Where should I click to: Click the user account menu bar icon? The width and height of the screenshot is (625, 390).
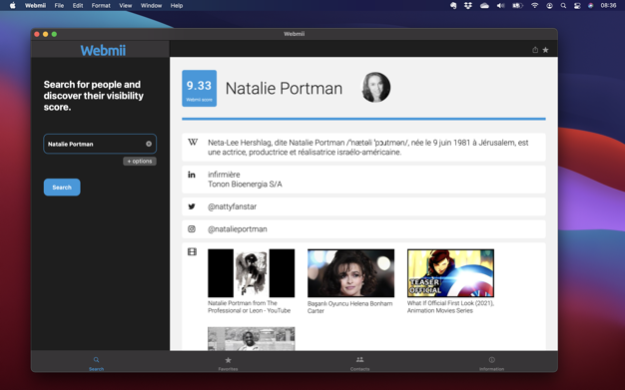[549, 6]
